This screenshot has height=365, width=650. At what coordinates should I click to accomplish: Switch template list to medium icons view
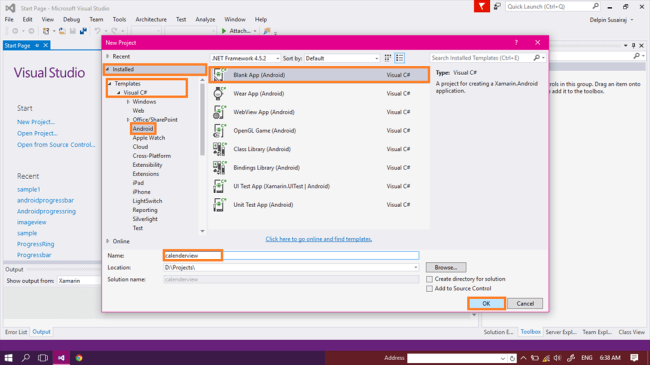[x=388, y=58]
